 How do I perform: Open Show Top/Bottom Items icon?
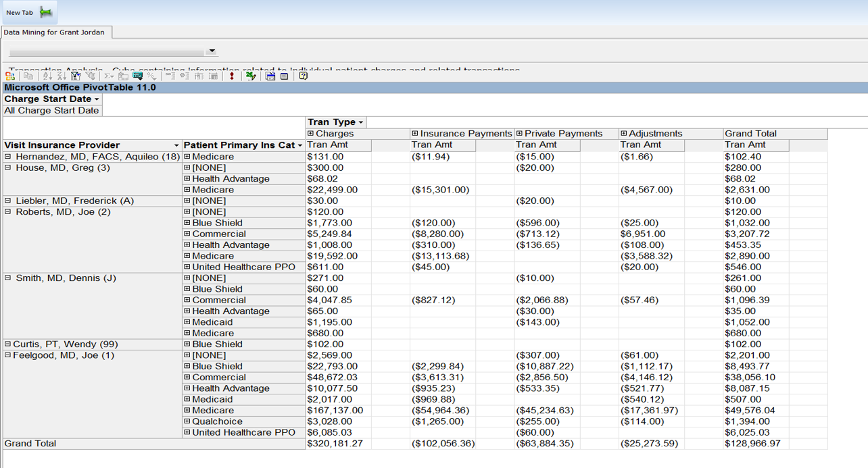coord(90,76)
